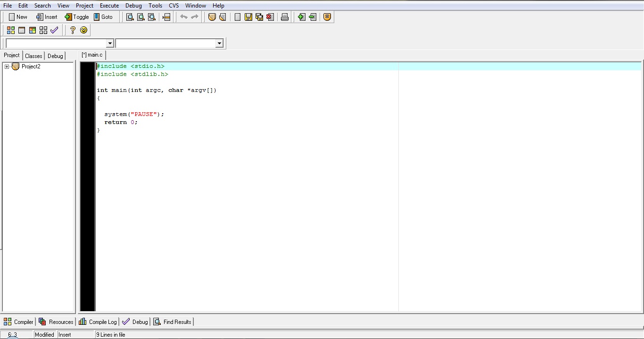Open the Execute menu
This screenshot has width=644, height=339.
[109, 5]
